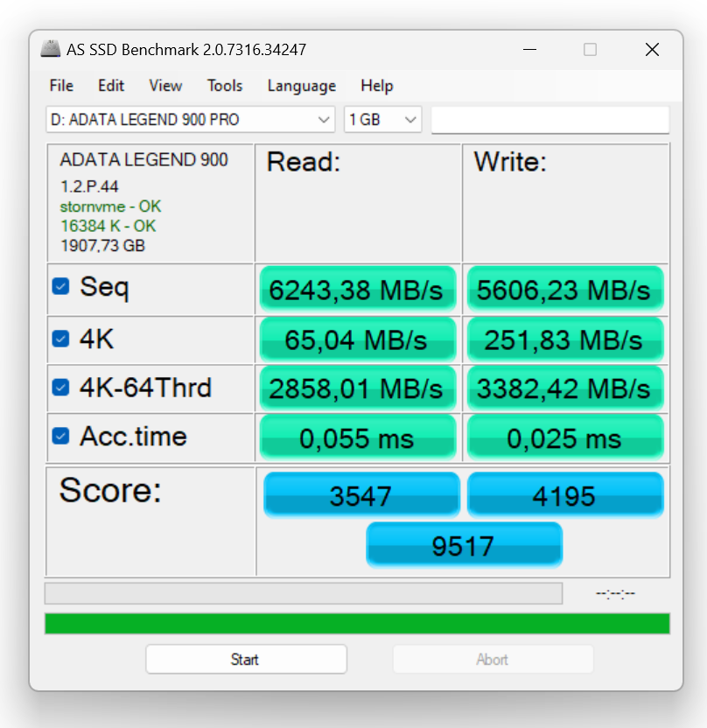Open the Tools menu
This screenshot has height=728, width=707.
pos(225,86)
